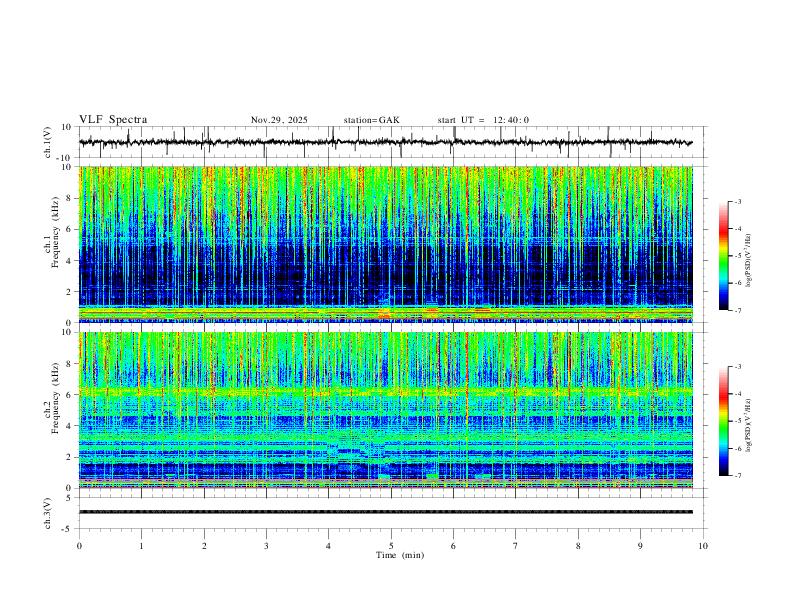Click the date 'Nov.29, 2025'
Screen dimensions: 792x612
(x=279, y=120)
